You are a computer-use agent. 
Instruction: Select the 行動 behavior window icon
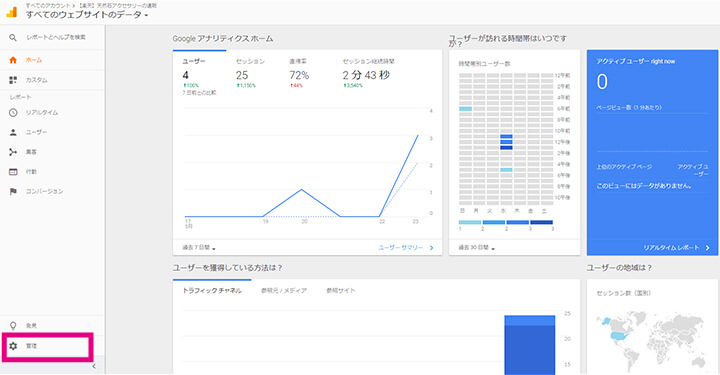pos(13,172)
